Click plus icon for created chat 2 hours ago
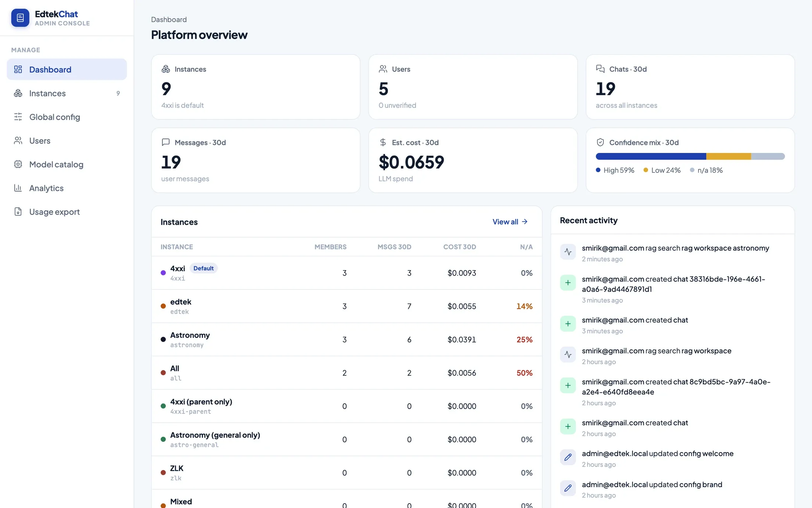The height and width of the screenshot is (508, 812). click(568, 426)
